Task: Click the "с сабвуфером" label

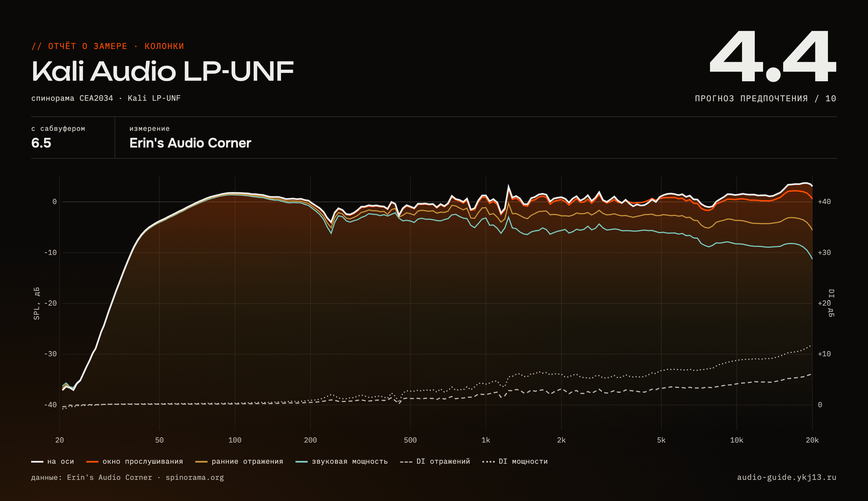Action: point(58,129)
